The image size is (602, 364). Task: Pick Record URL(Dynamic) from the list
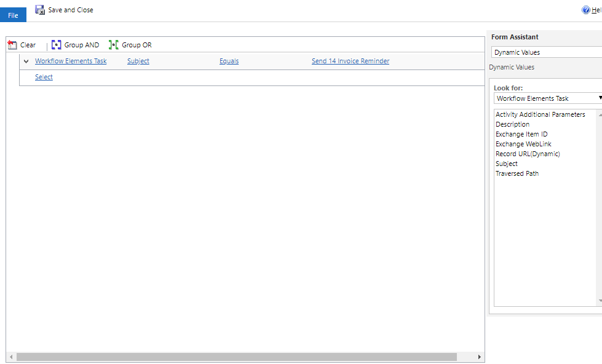click(528, 154)
